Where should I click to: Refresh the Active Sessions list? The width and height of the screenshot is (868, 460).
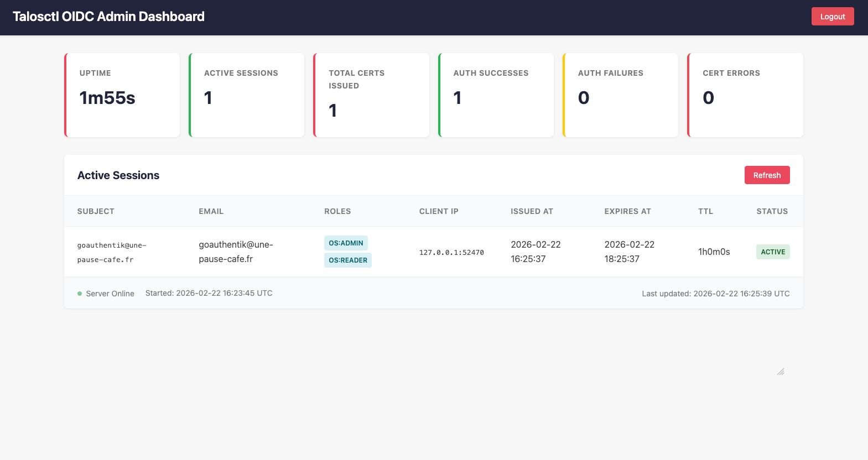767,175
